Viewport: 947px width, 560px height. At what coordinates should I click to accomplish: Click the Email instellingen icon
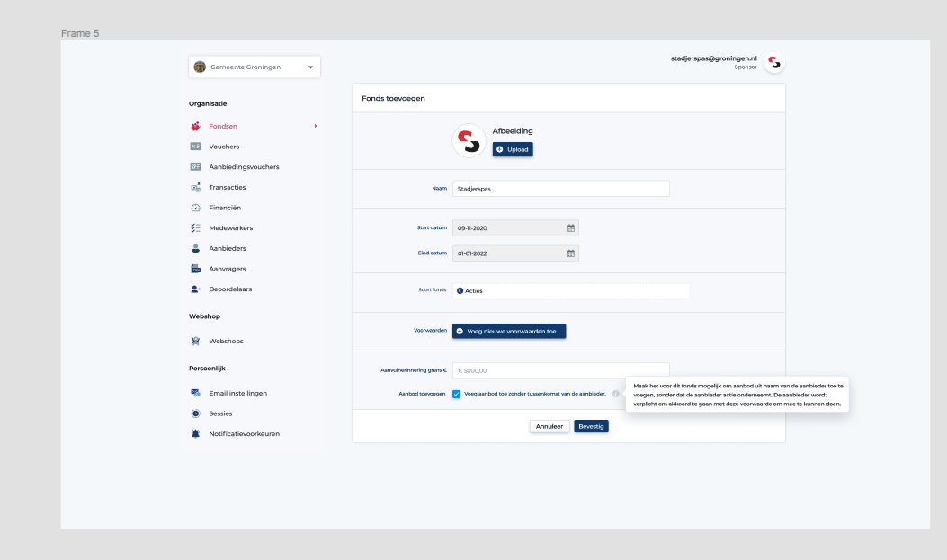(x=196, y=393)
